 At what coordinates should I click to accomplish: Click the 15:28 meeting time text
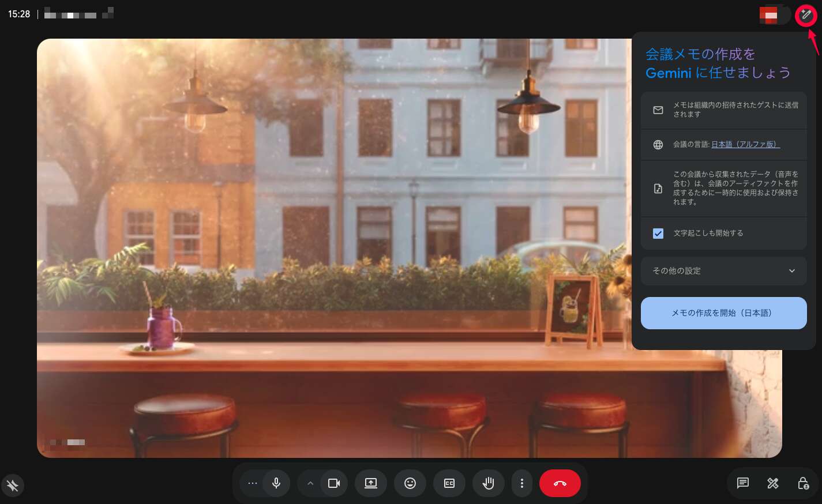(19, 14)
